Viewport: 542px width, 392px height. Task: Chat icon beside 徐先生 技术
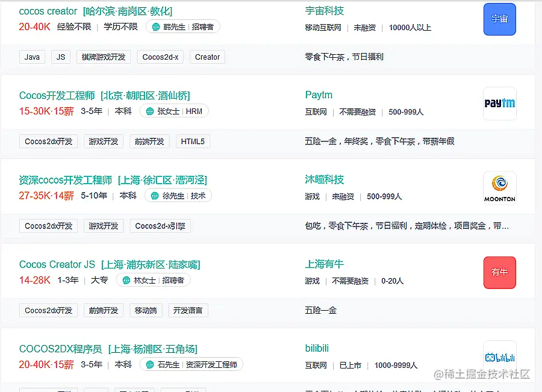click(x=155, y=196)
